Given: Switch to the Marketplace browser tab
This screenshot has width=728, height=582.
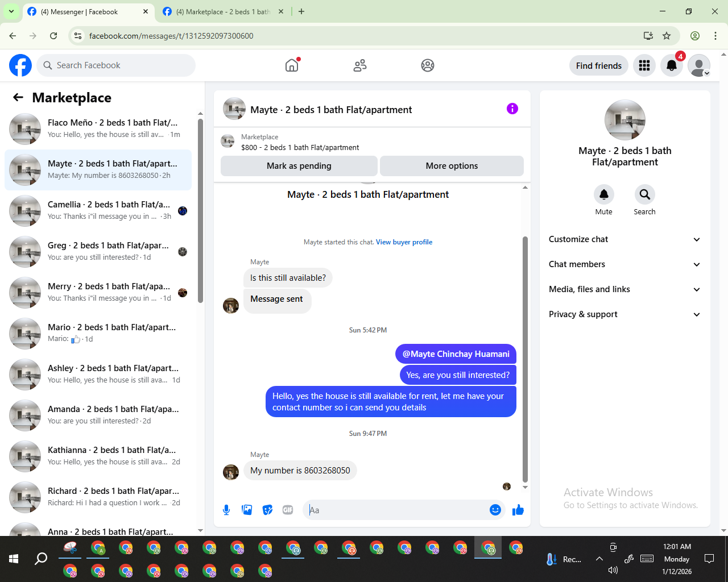Looking at the screenshot, I should (x=223, y=12).
